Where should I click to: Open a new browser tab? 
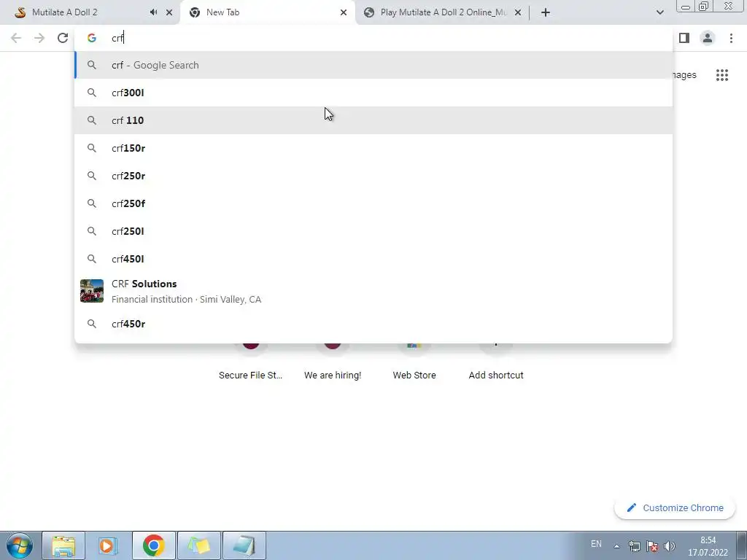coord(546,12)
